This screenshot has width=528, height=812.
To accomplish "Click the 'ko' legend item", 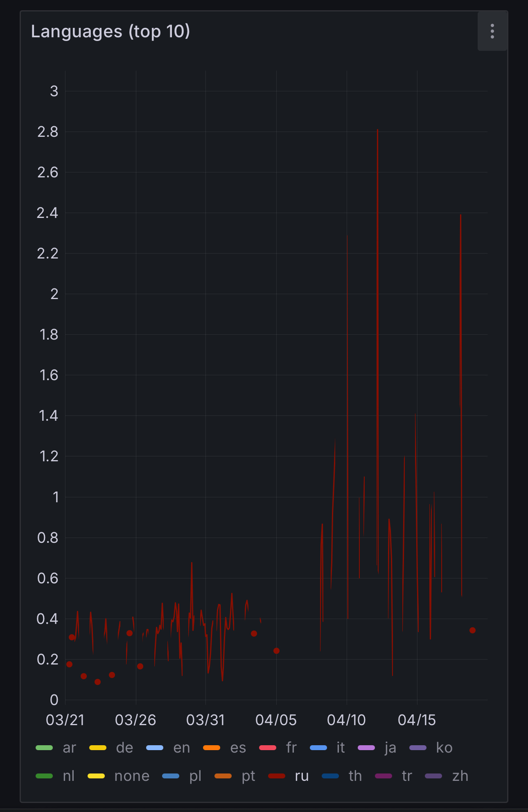I will [x=444, y=748].
